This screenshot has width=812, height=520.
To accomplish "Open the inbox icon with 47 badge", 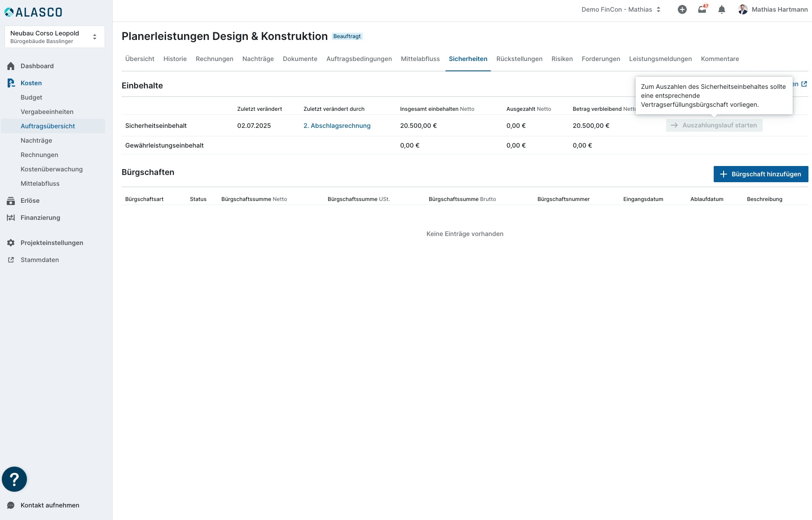I will tap(702, 9).
